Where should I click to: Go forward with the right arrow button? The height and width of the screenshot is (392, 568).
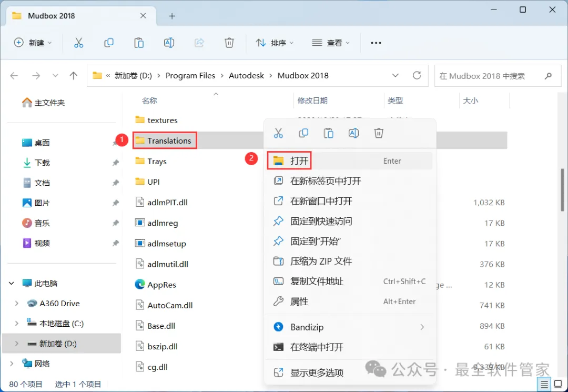tap(36, 76)
